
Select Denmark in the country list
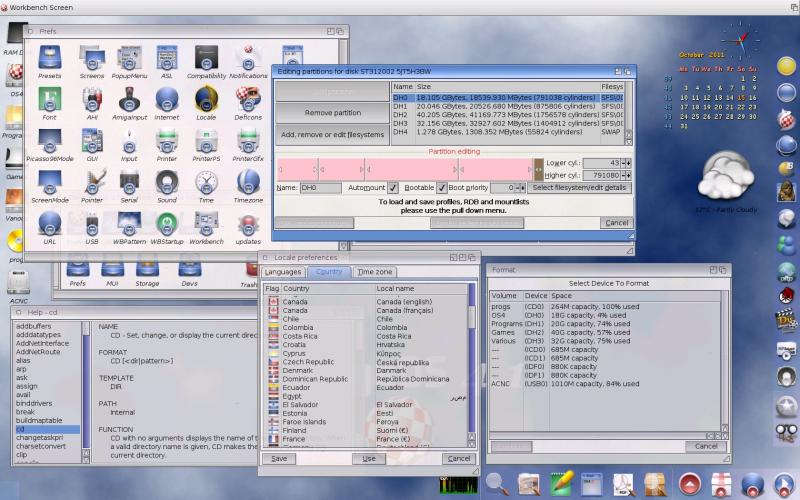pyautogui.click(x=297, y=370)
